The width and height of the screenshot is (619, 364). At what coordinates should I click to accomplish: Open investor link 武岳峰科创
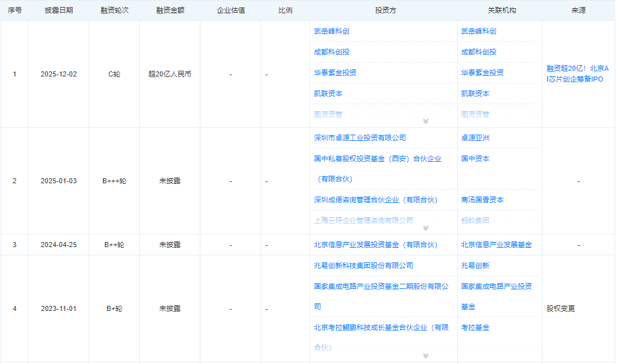[x=331, y=31]
